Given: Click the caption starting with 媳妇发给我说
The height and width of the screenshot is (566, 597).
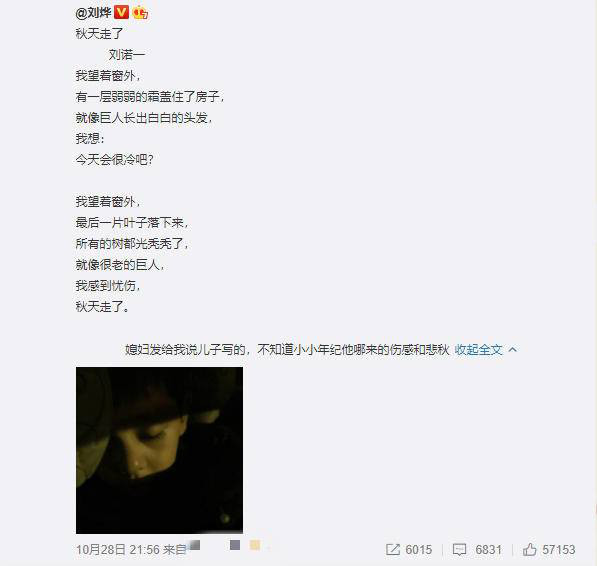Looking at the screenshot, I should 287,349.
